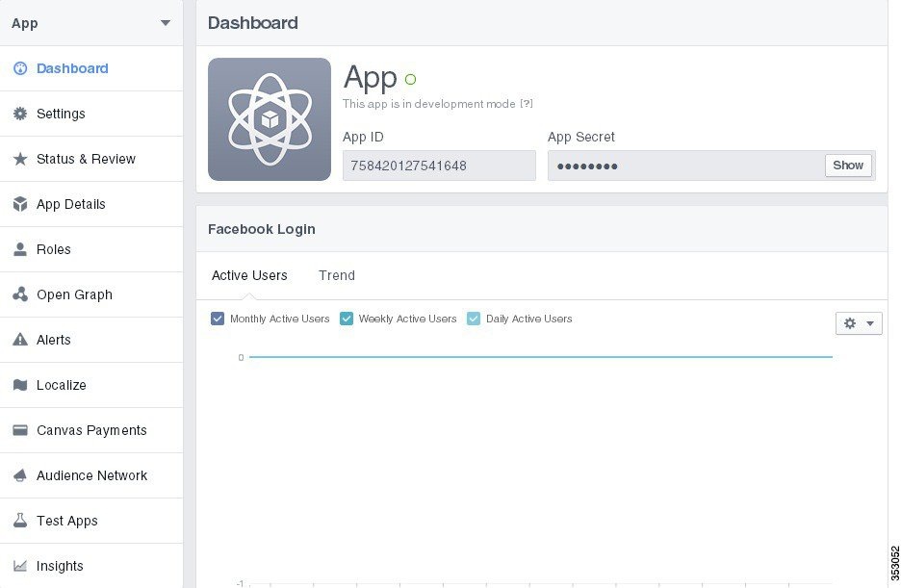
Task: Click the Open Graph nodes icon
Action: pos(20,294)
